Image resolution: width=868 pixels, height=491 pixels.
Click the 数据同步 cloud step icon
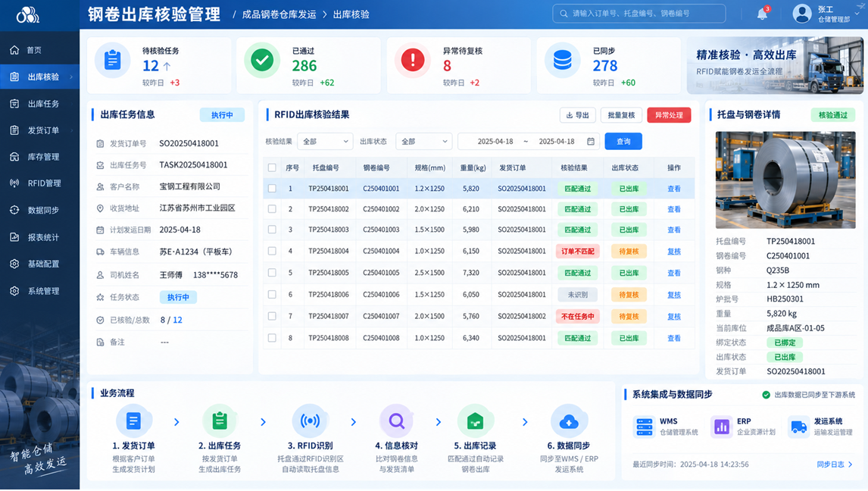click(x=569, y=421)
